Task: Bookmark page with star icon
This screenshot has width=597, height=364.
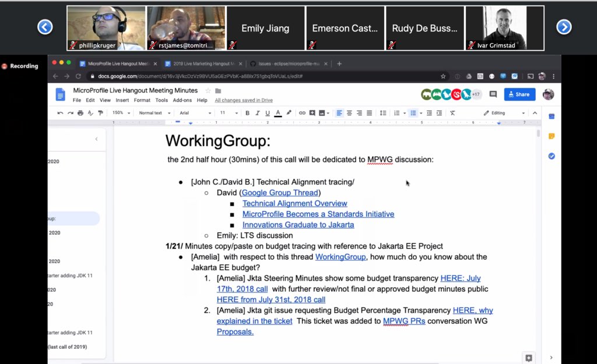Action: [443, 76]
